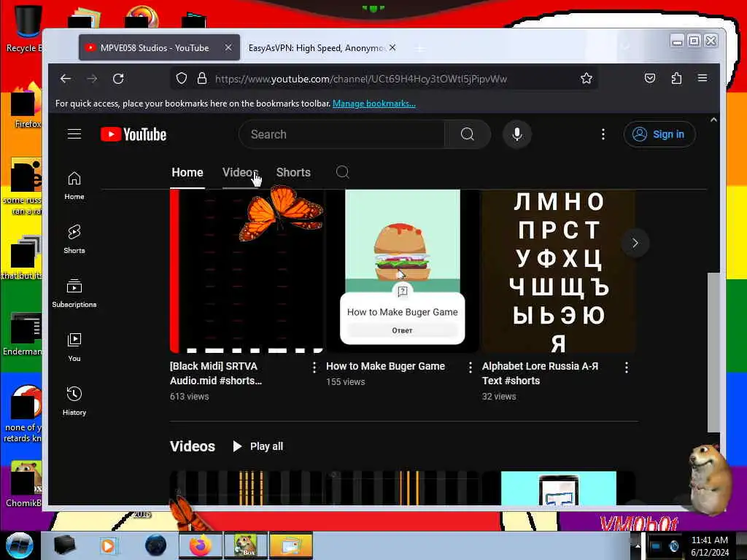The height and width of the screenshot is (560, 747).
Task: Open the Russian alphabet video thumbnail
Action: pos(558,271)
